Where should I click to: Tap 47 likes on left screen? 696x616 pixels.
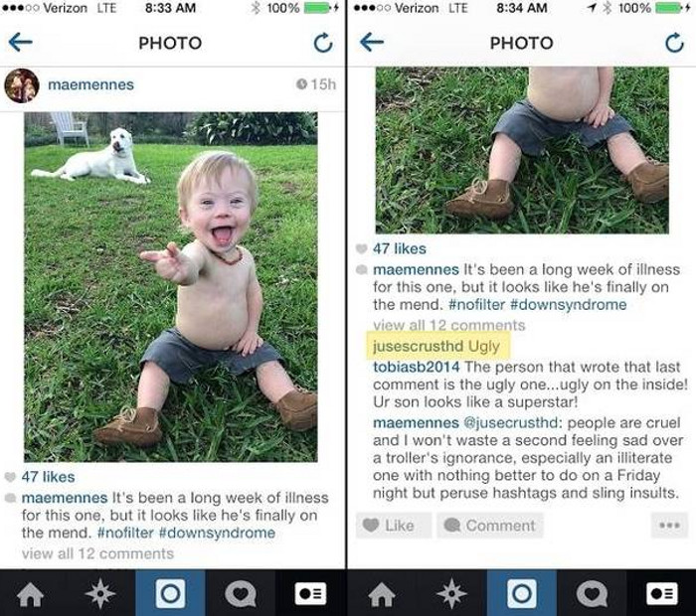click(48, 477)
